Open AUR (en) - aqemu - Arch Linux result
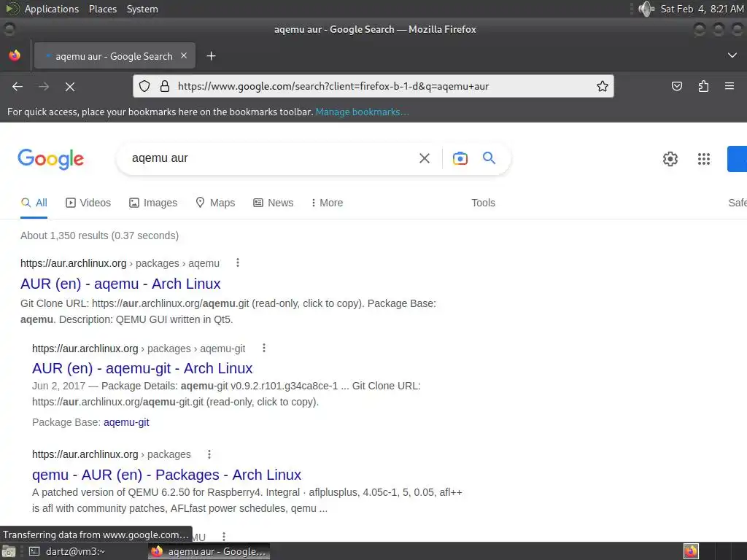This screenshot has width=747, height=560. [x=120, y=284]
